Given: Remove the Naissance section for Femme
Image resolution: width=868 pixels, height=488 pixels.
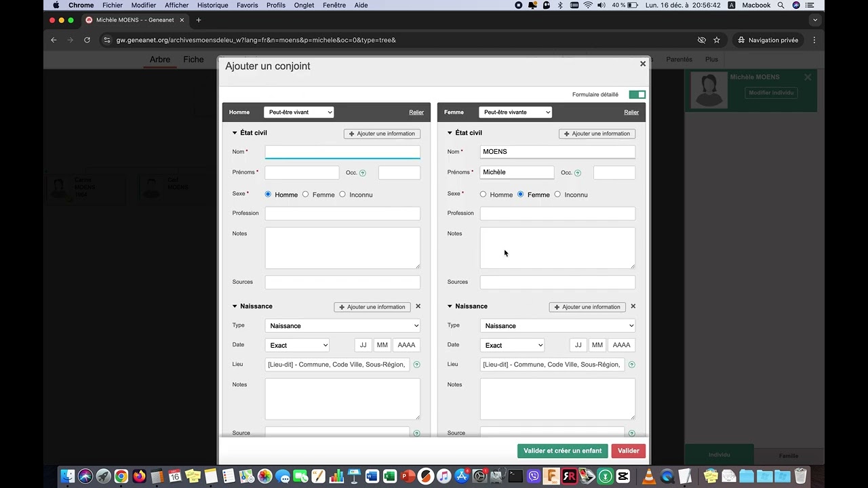Looking at the screenshot, I should (633, 306).
